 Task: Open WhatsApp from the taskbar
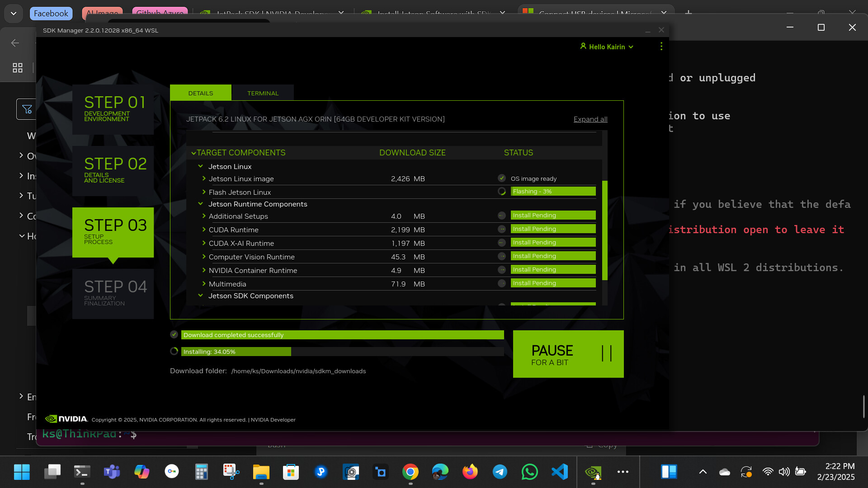529,472
